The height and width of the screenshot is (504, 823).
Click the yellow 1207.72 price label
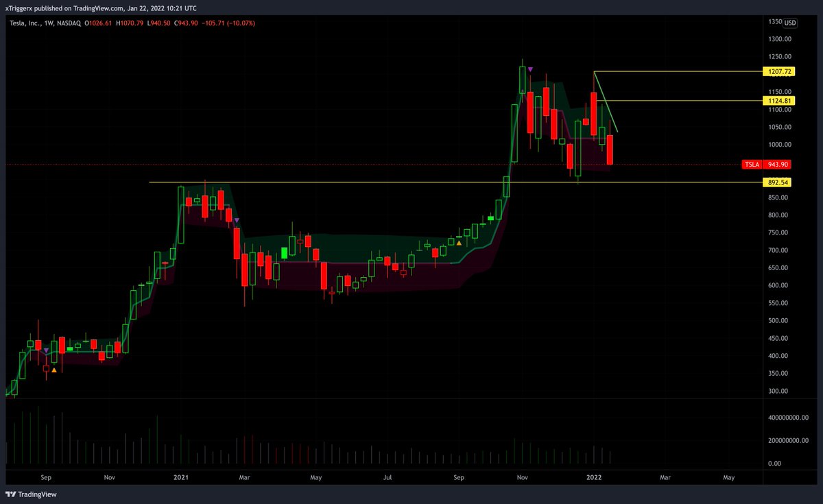tap(780, 71)
